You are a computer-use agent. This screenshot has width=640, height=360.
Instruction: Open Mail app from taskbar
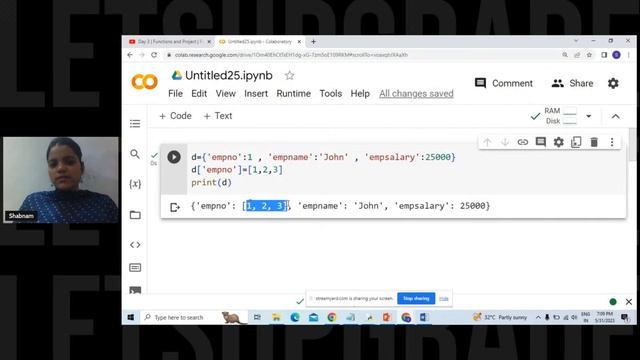(x=313, y=317)
